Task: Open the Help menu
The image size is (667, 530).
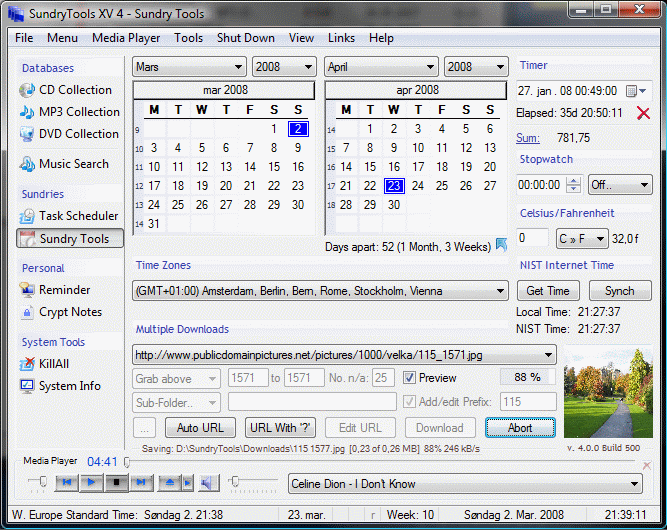Action: tap(381, 38)
